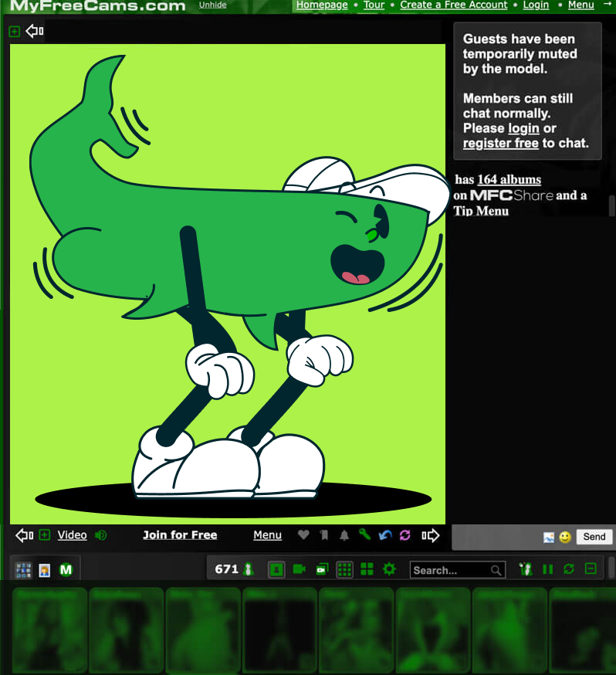Click the insert image icon in chat
Screen dimensions: 616x675
pos(549,537)
